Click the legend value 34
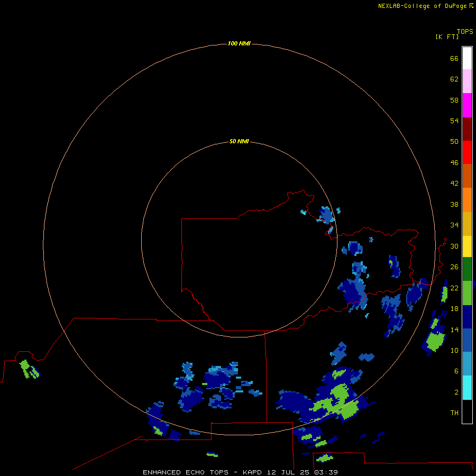The image size is (476, 476). [x=454, y=225]
